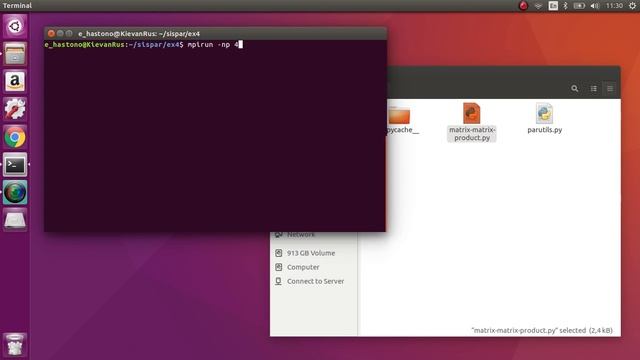The width and height of the screenshot is (640, 360).
Task: Open the Ubuntu Dash search launcher
Action: [15, 26]
